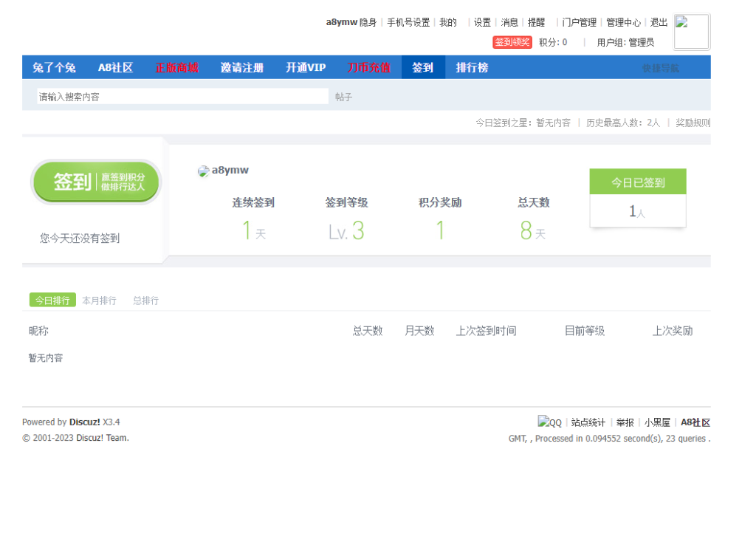Click 昵称 column header
Viewport: 756px width, 542px height.
point(38,331)
